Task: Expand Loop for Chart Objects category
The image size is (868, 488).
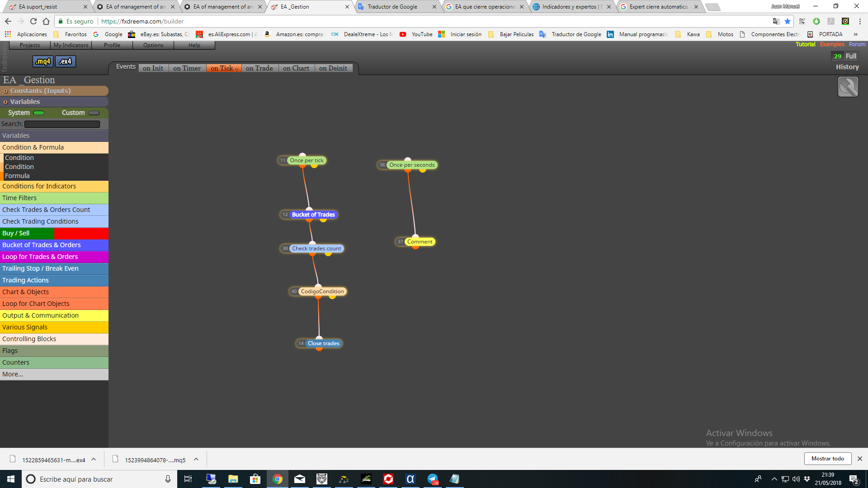Action: tap(54, 304)
